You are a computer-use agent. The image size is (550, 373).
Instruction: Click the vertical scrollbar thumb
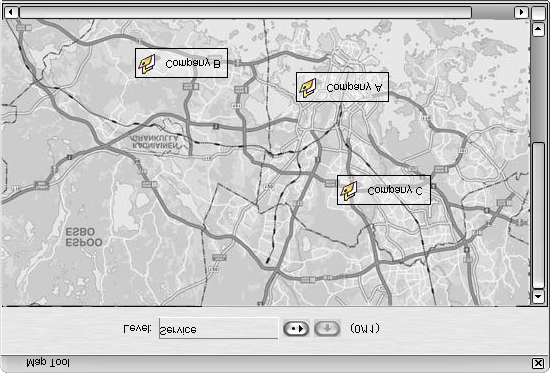(x=538, y=215)
